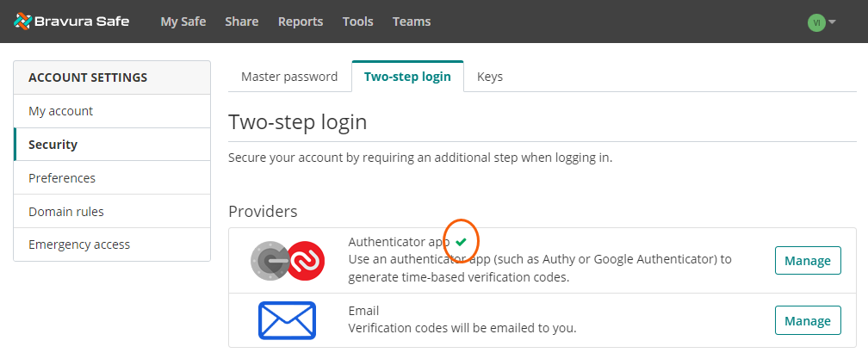Click the Bravura Safe logo

(71, 22)
